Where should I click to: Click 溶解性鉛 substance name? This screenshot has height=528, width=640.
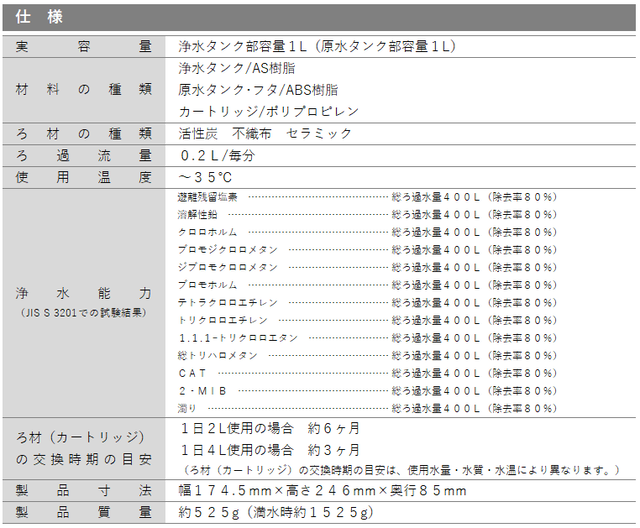[x=197, y=215]
